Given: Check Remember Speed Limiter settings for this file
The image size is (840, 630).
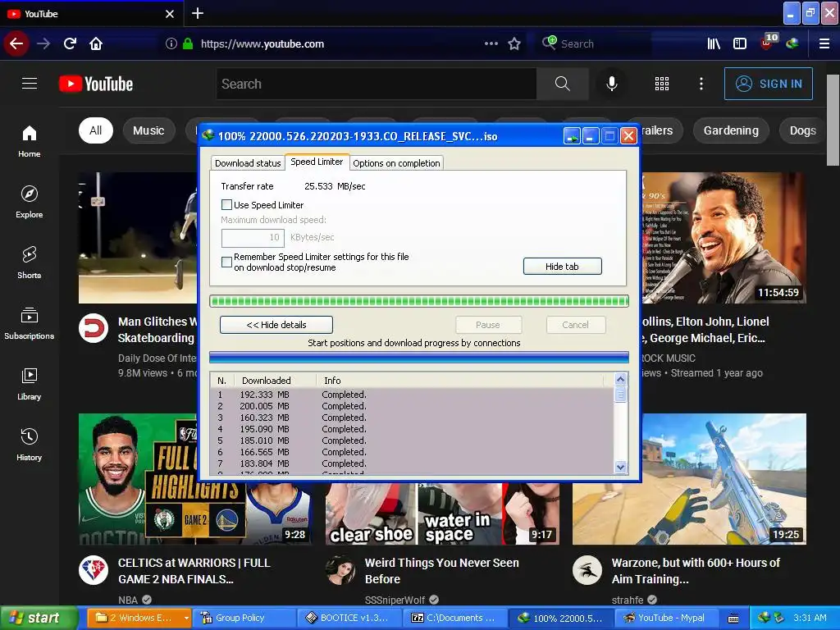Looking at the screenshot, I should 226,262.
